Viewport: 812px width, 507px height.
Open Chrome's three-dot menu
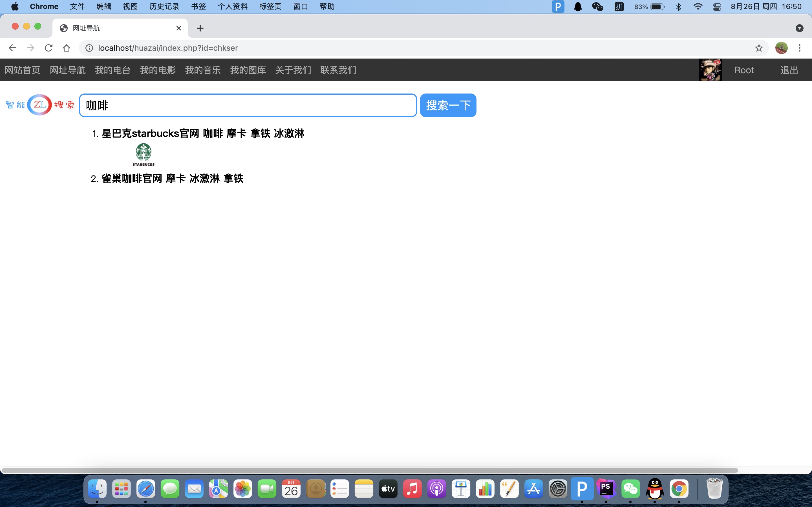800,48
